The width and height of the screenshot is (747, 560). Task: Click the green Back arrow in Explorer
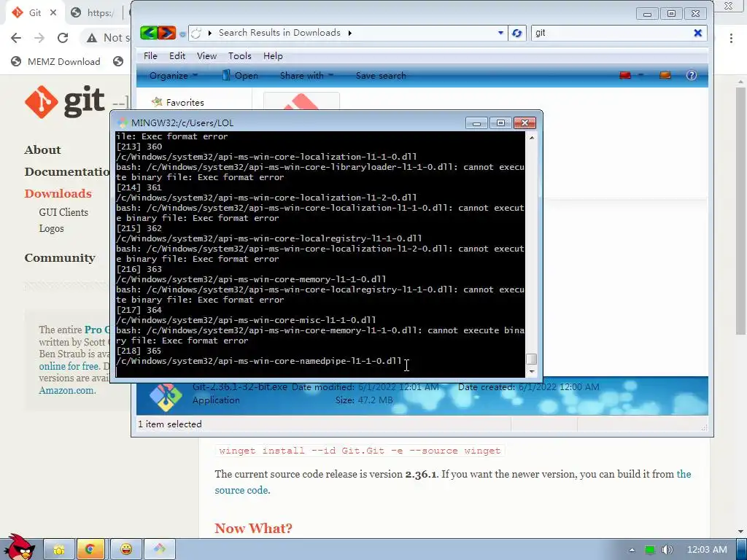(x=149, y=33)
